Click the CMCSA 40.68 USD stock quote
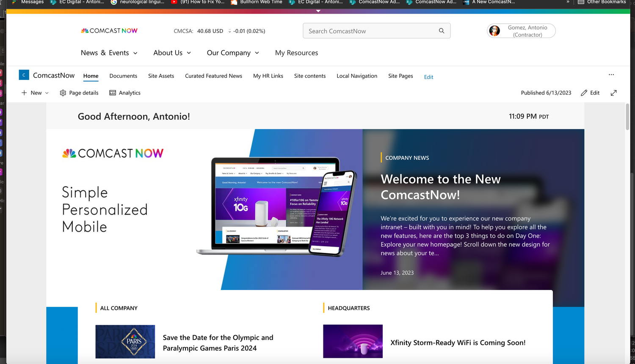 199,31
